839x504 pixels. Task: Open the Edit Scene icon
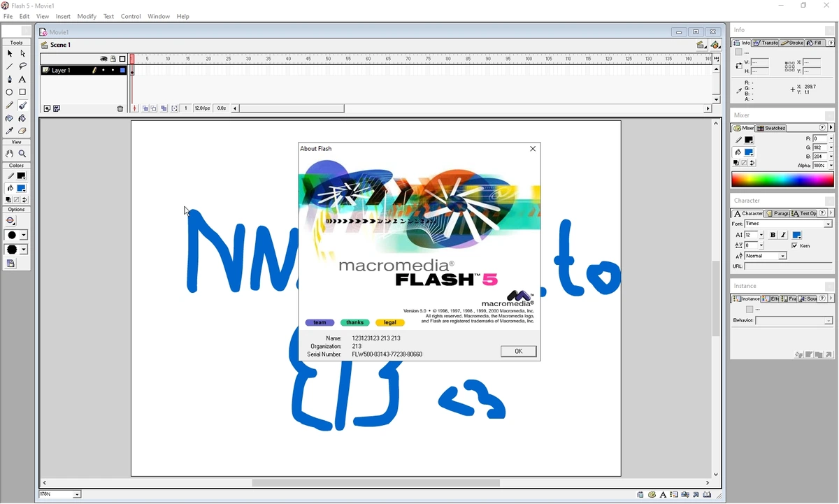tap(701, 45)
